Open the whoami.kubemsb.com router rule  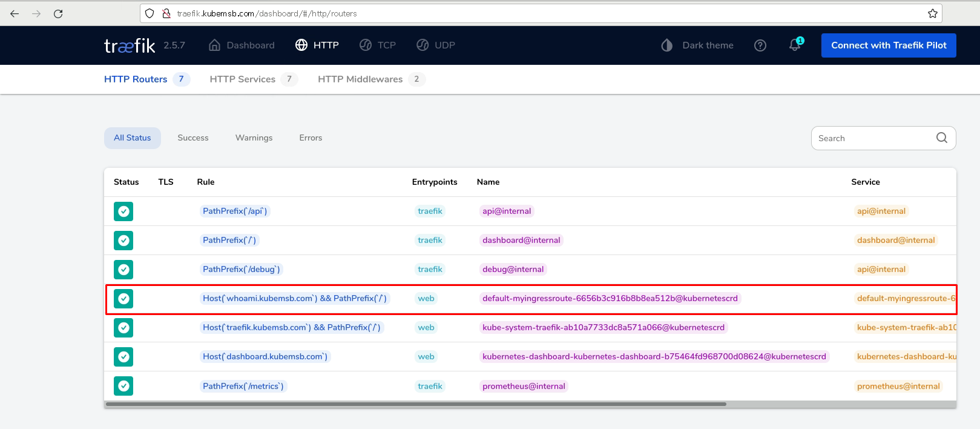[294, 299]
